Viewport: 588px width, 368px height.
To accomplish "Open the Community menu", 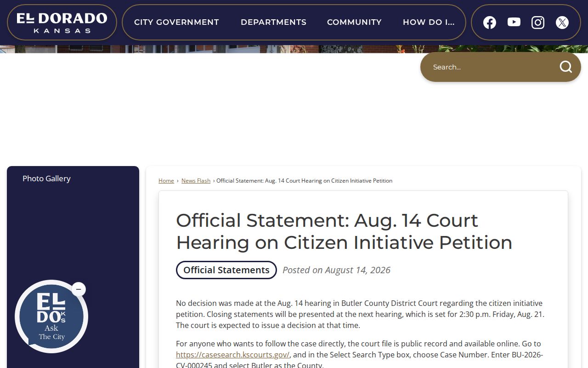I will point(354,22).
